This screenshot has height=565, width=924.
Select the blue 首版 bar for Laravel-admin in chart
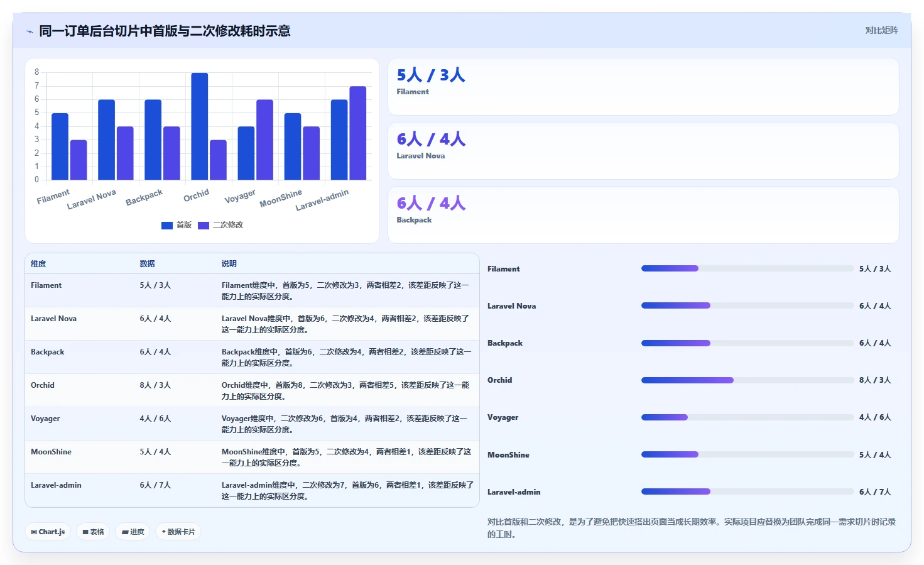(x=339, y=140)
